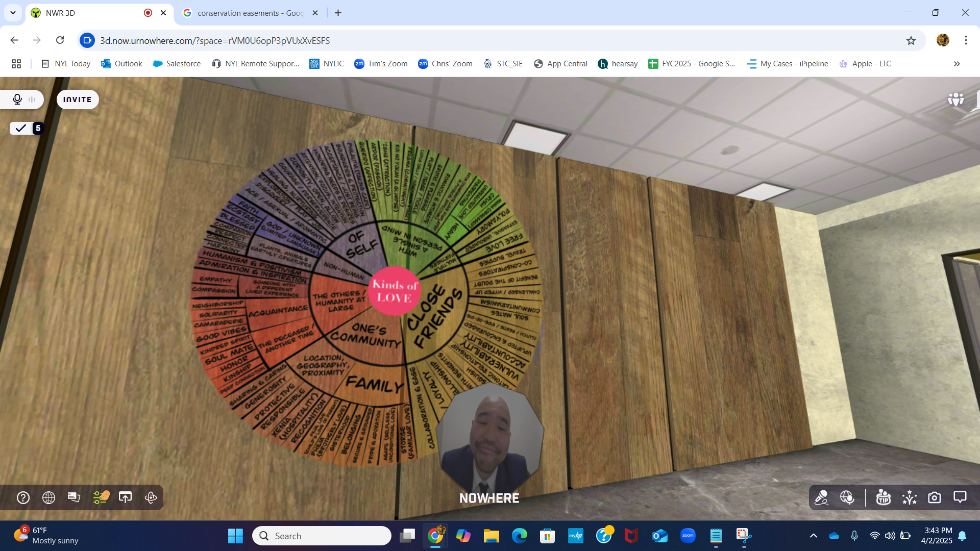Screen dimensions: 980x551
Task: Open the apps grid in bookmarks bar
Action: (16, 64)
